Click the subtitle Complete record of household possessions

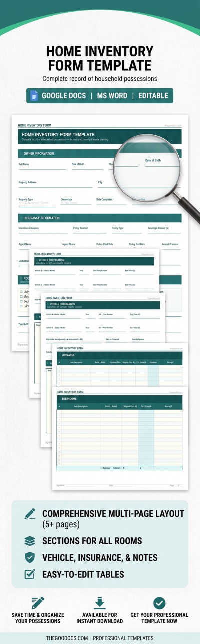click(100, 79)
